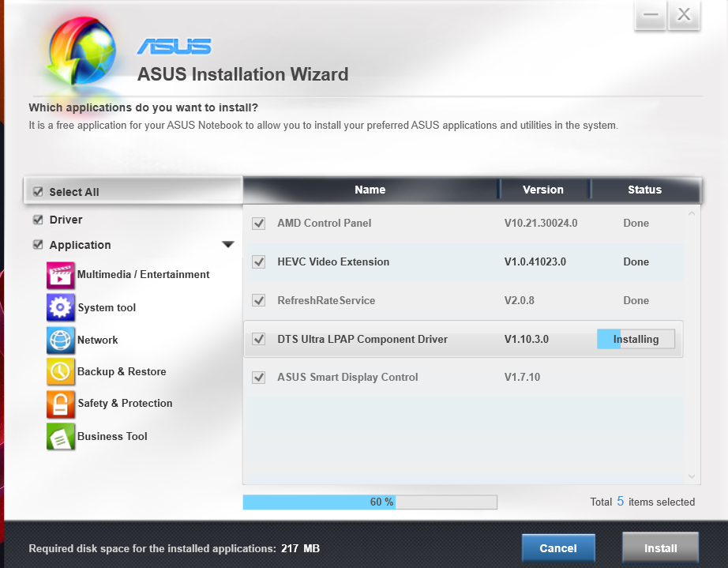This screenshot has width=728, height=568.
Task: Click version V2.0.8
Action: coord(519,300)
